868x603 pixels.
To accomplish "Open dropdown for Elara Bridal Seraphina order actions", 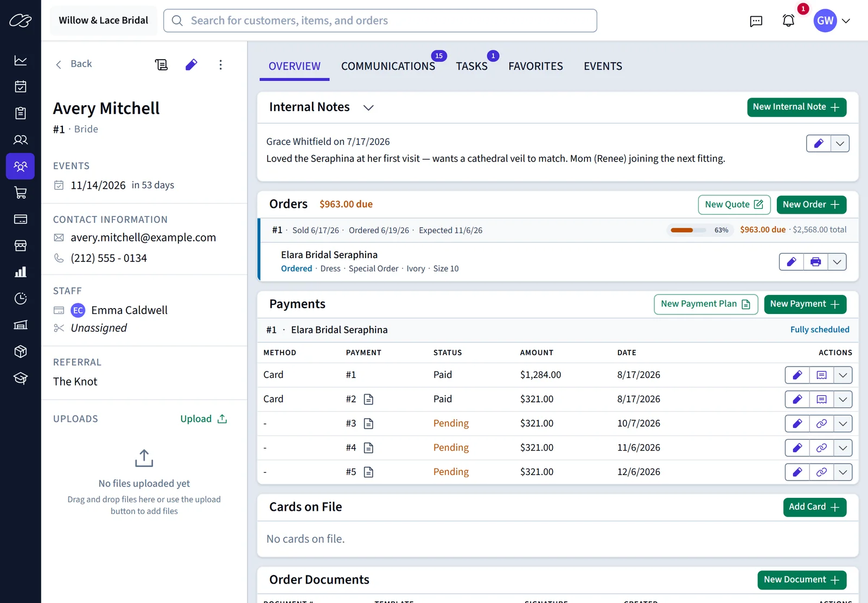I will click(837, 262).
